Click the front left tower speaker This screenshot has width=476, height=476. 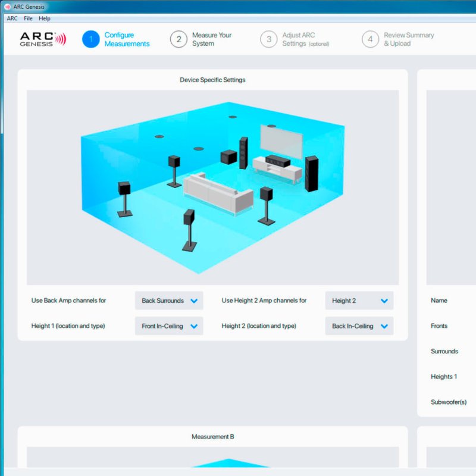coord(243,153)
